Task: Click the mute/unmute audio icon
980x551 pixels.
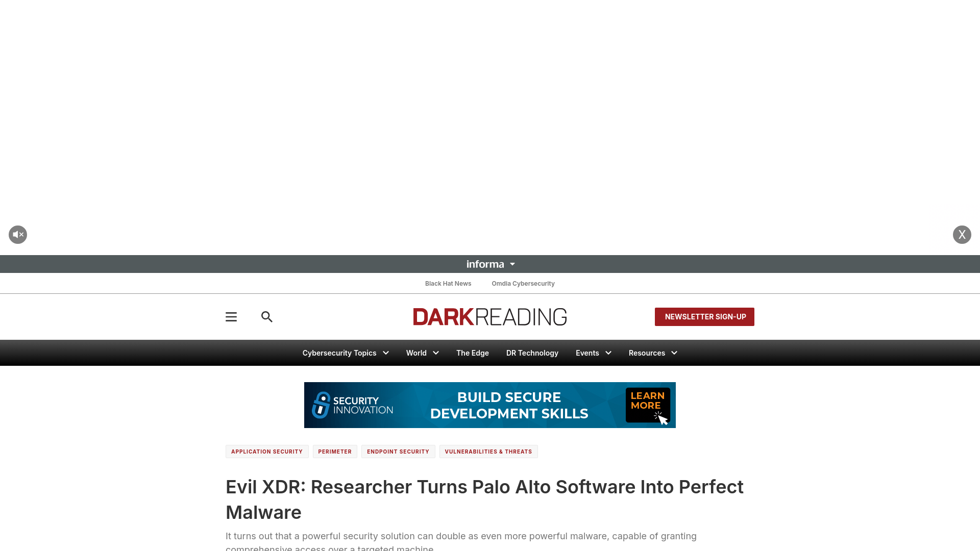Action: click(x=18, y=235)
